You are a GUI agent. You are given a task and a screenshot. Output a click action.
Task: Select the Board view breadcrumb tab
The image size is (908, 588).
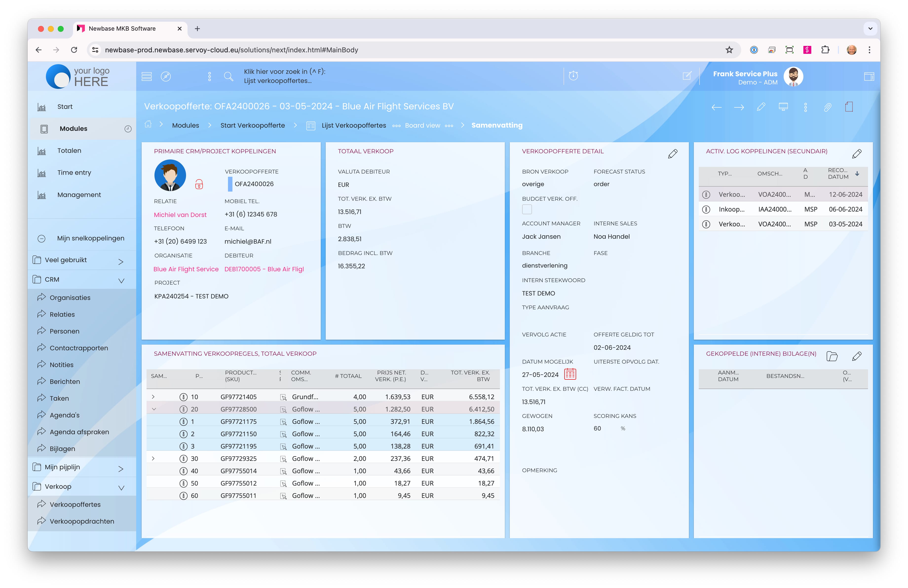[x=422, y=125]
